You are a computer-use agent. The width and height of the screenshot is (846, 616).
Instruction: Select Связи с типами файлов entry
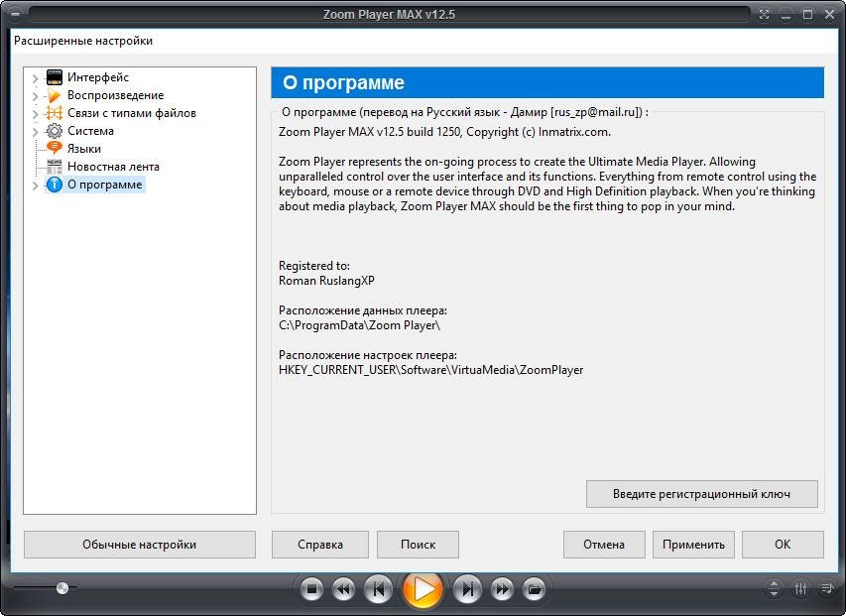tap(132, 113)
